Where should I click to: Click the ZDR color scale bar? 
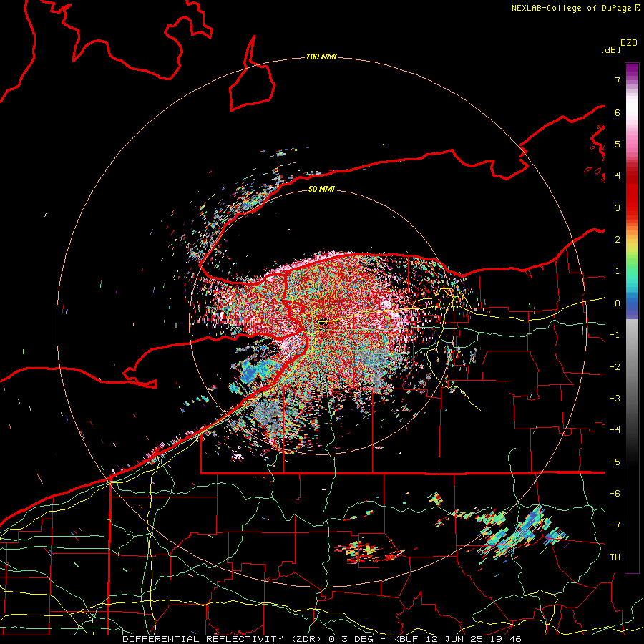(x=632, y=318)
